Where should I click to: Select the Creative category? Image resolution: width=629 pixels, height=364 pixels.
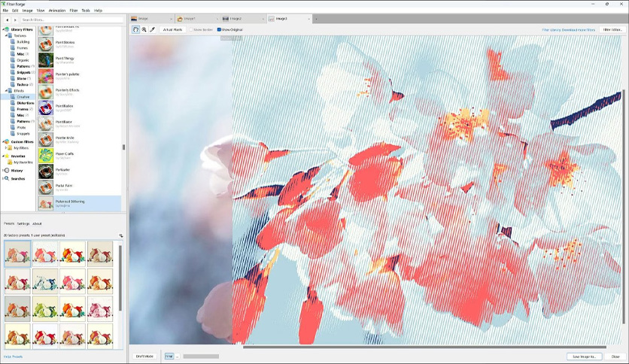(23, 96)
